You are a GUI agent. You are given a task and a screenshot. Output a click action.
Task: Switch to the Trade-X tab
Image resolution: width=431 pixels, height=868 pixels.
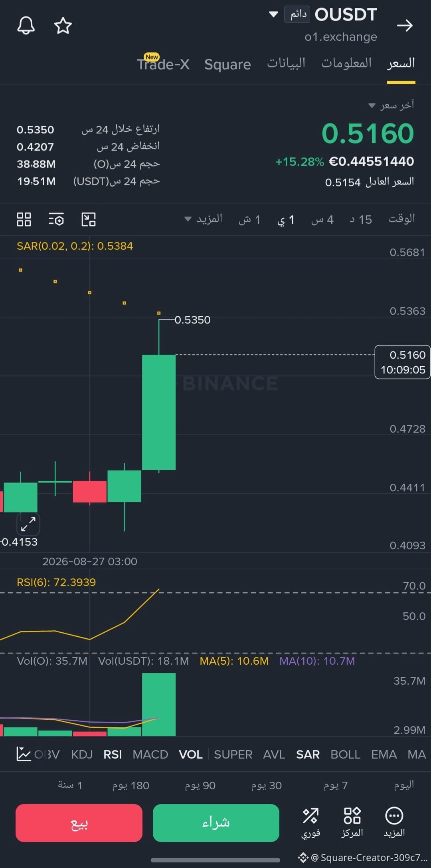(x=163, y=64)
